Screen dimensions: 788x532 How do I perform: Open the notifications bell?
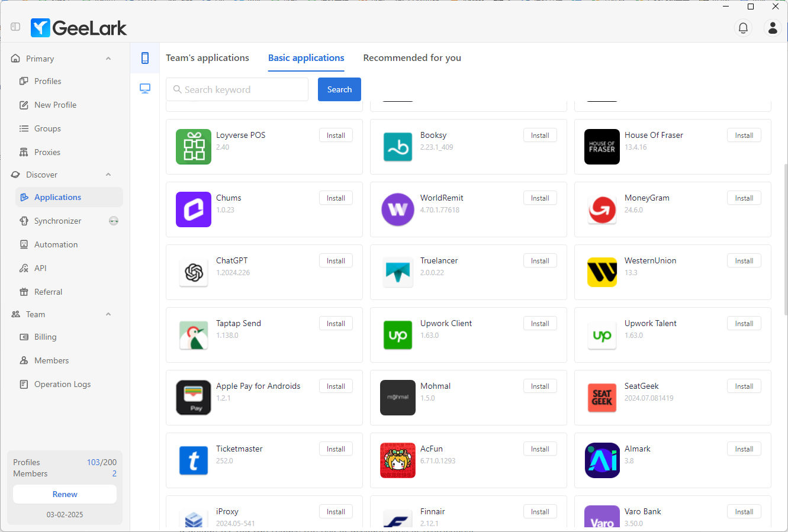[743, 28]
